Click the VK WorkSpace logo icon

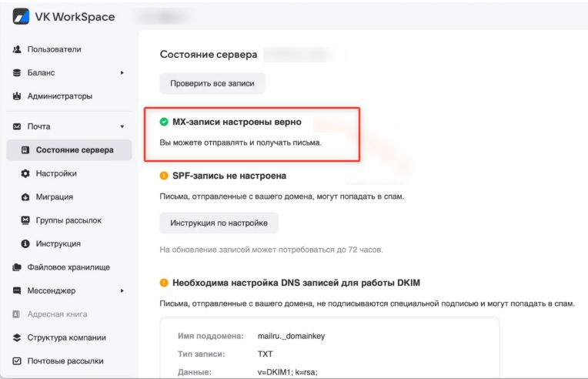[x=22, y=16]
